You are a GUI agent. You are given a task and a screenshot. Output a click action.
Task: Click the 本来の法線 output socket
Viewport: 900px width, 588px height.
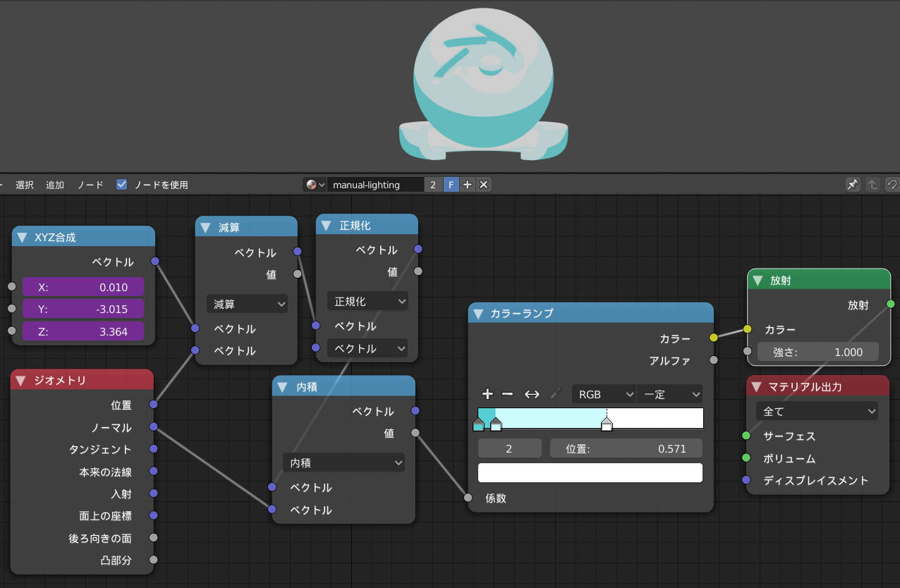153,471
